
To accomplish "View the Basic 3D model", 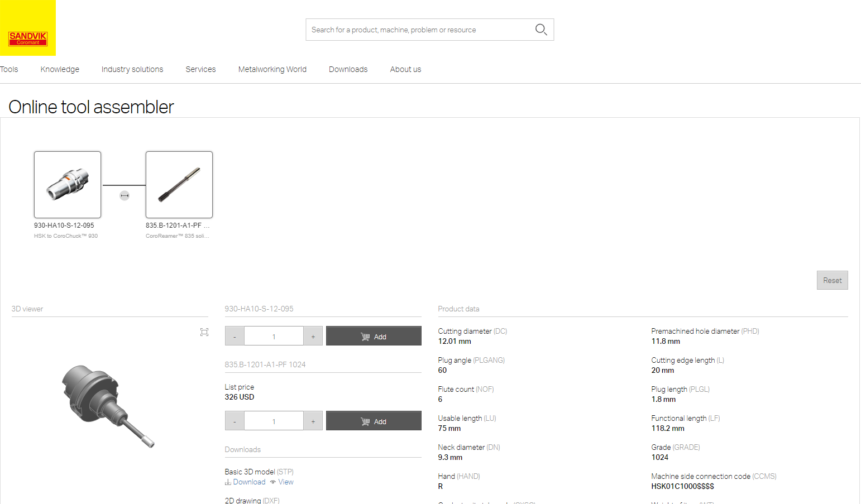I will [282, 482].
